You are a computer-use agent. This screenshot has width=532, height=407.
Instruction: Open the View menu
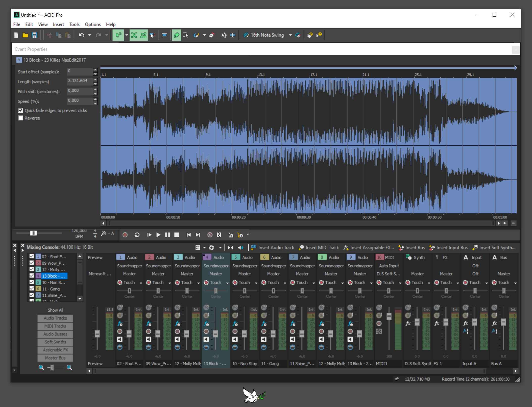(43, 24)
